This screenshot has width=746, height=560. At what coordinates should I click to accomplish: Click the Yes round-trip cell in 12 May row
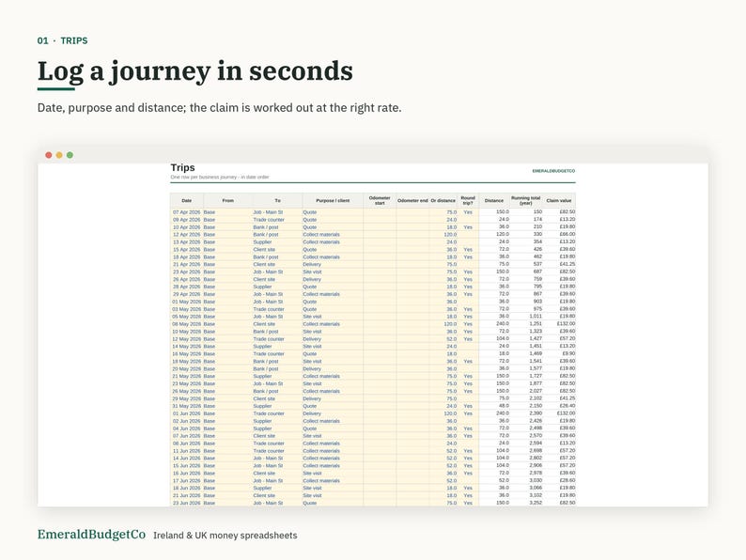click(468, 339)
